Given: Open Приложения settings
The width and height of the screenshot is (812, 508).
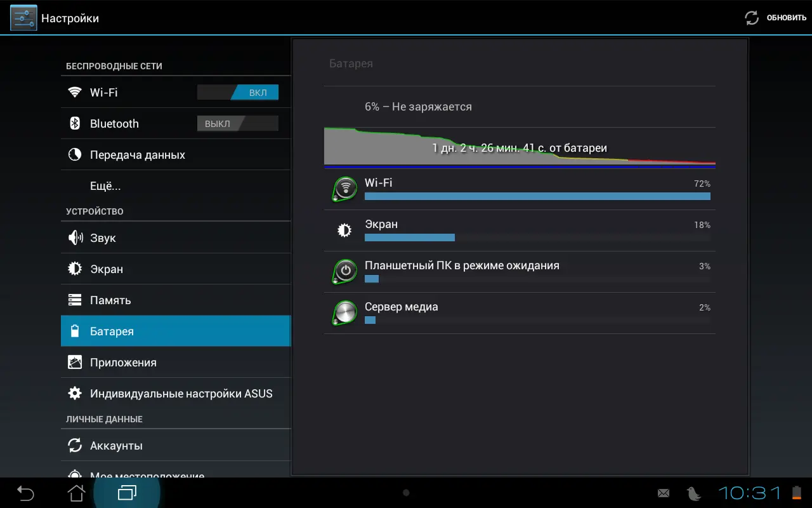Looking at the screenshot, I should coord(176,362).
